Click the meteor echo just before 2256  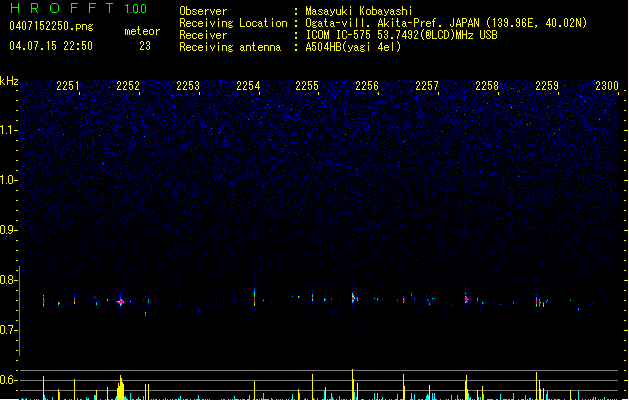[x=353, y=298]
